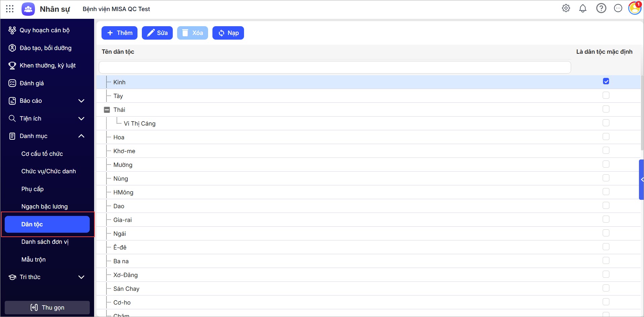
Task: Click the Quy hoạch cán bộ icon
Action: [12, 30]
